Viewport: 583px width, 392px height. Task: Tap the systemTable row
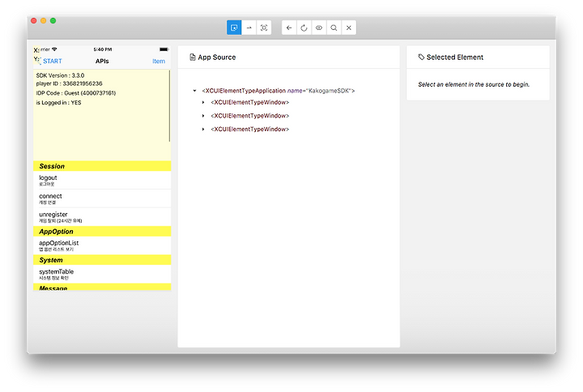click(102, 274)
